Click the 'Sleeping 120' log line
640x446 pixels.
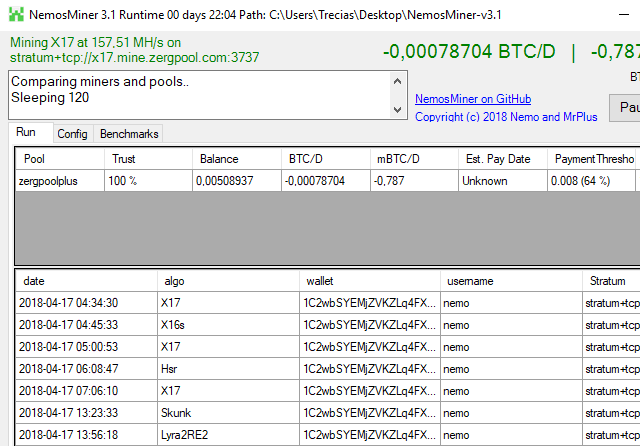50,98
